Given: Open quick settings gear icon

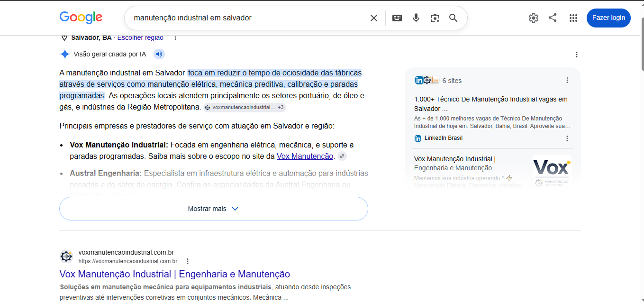Looking at the screenshot, I should pyautogui.click(x=534, y=18).
